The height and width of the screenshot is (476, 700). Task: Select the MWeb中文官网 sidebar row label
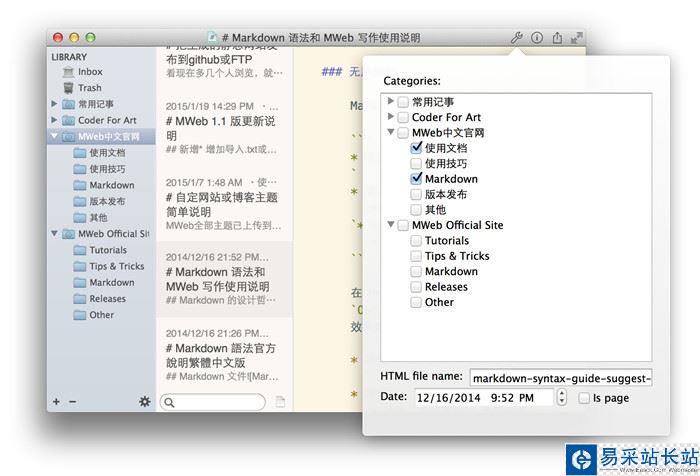click(109, 137)
